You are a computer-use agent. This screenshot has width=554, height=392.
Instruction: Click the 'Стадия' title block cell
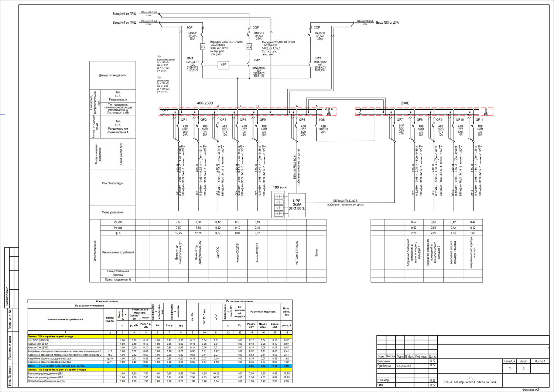pos(510,361)
